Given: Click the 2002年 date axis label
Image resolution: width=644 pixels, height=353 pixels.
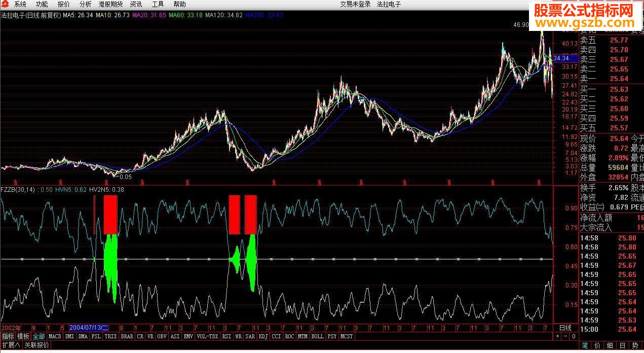Looking at the screenshot, I should click(12, 328).
